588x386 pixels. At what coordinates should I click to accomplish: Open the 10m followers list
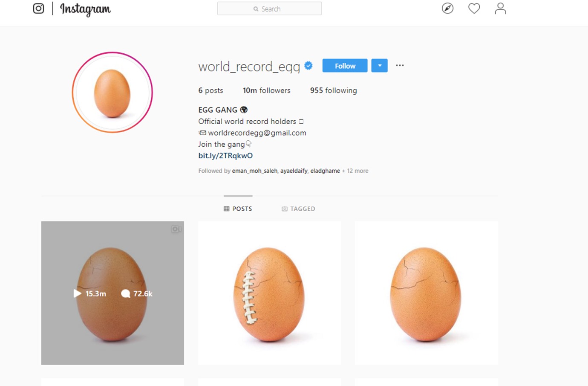(266, 90)
